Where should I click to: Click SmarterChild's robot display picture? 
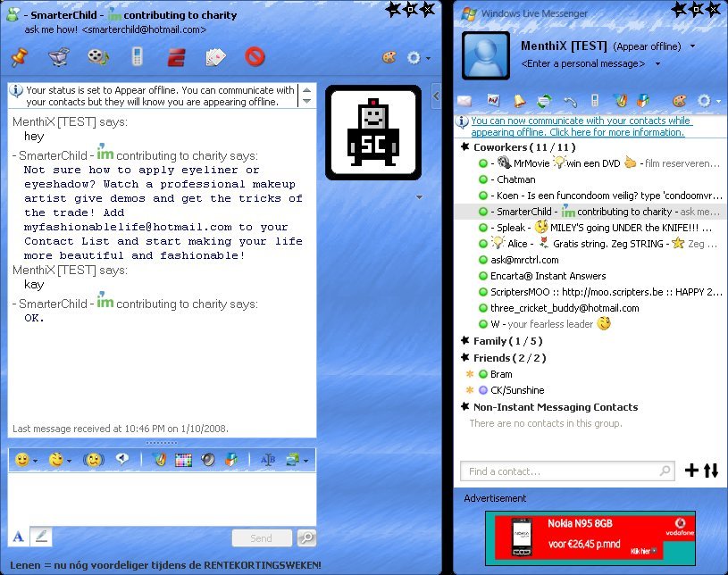point(373,133)
